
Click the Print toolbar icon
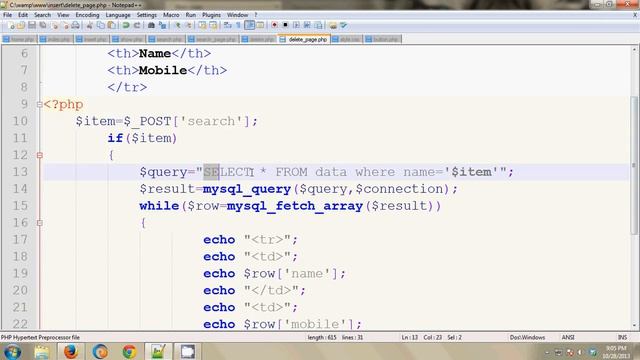(76, 25)
